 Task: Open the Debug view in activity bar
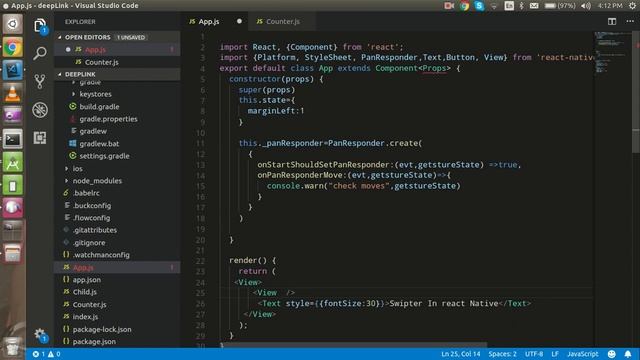click(40, 109)
